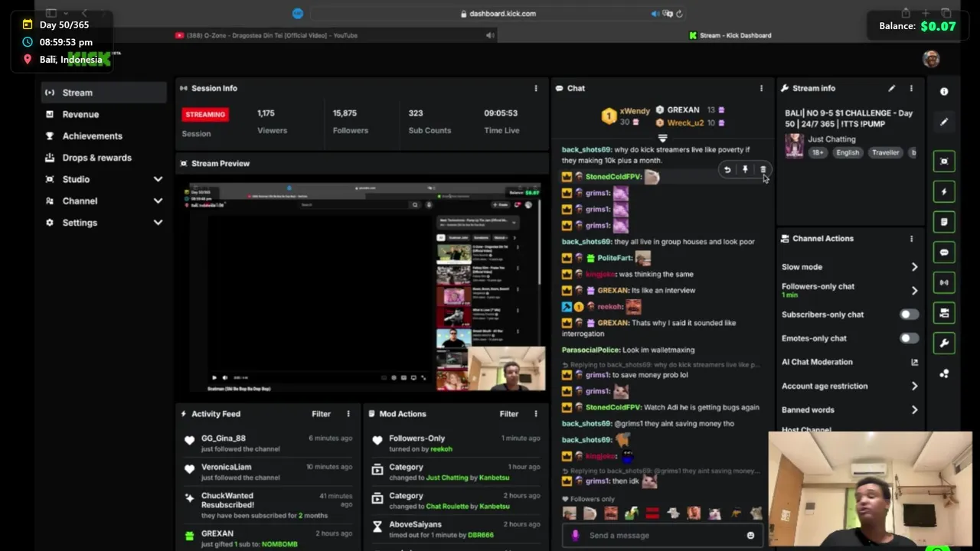Screen dimensions: 980x551
Task: Open emoji picker in message box
Action: pos(750,536)
